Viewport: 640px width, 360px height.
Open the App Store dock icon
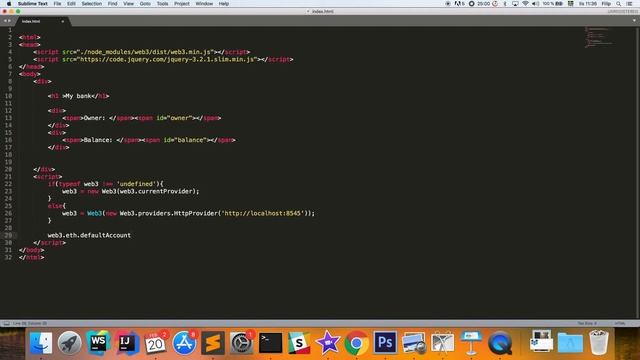pyautogui.click(x=184, y=342)
